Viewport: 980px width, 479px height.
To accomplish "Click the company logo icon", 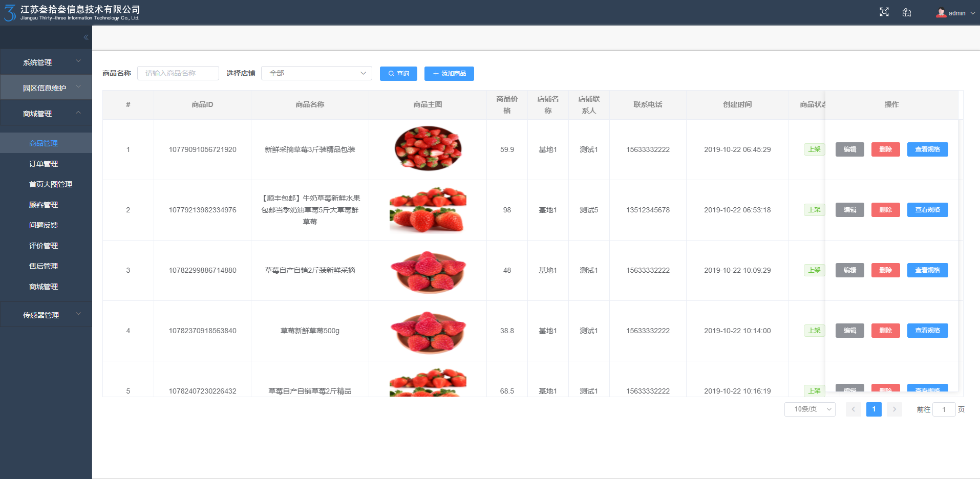I will (10, 13).
